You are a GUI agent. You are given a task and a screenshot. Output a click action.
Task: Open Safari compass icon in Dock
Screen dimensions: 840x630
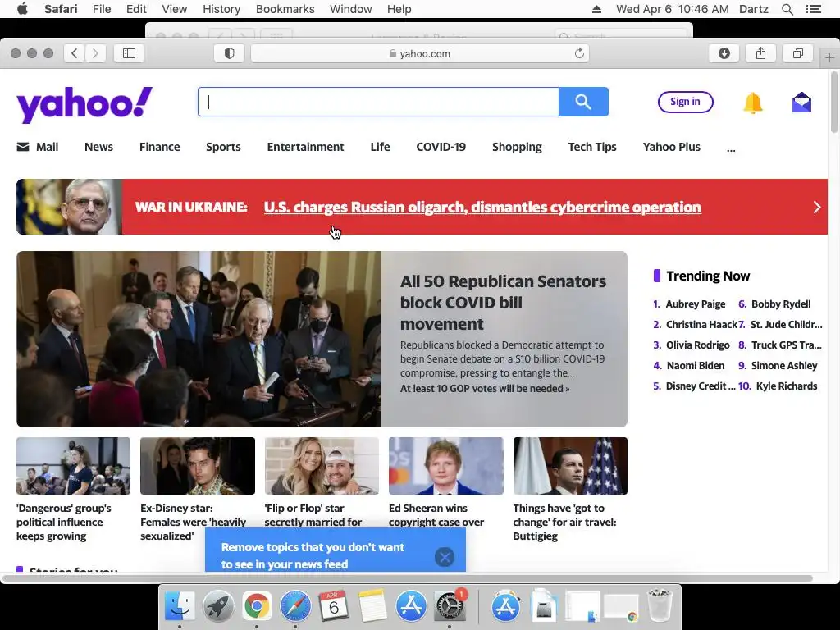tap(295, 606)
